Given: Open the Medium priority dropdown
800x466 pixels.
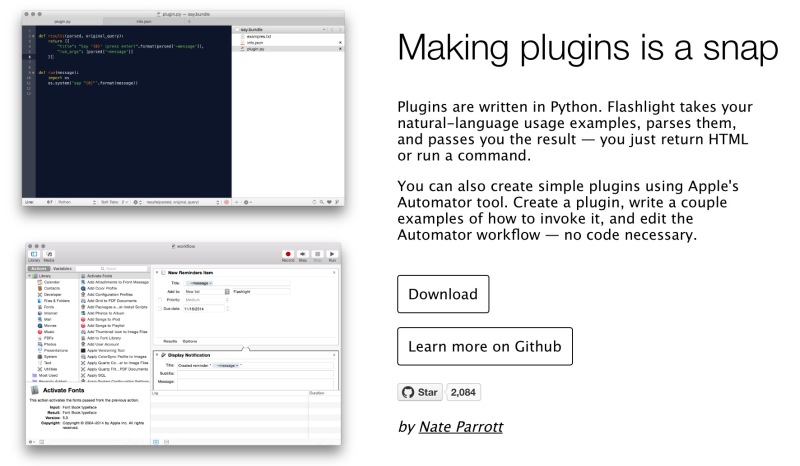Looking at the screenshot, I should click(207, 300).
